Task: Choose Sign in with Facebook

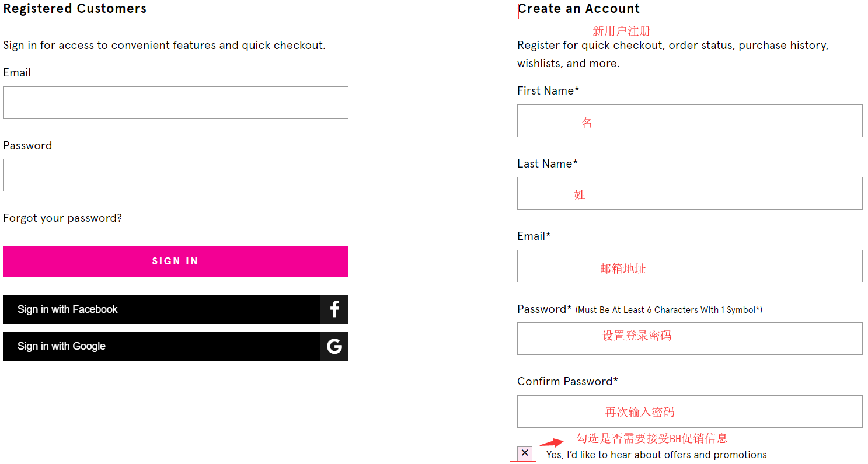Action: pyautogui.click(x=161, y=309)
